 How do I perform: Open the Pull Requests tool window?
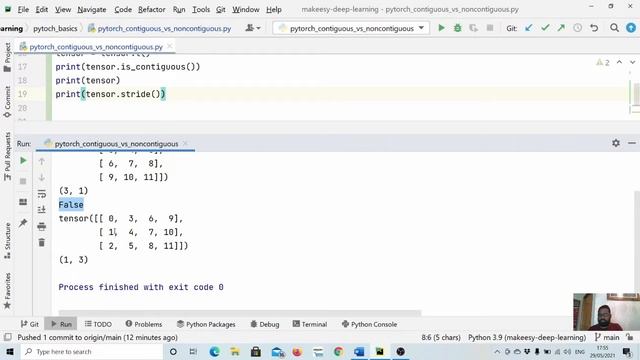tap(7, 156)
